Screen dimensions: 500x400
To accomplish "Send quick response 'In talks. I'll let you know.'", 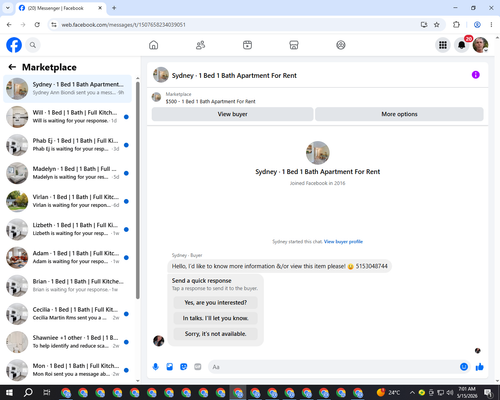I will coord(216,318).
